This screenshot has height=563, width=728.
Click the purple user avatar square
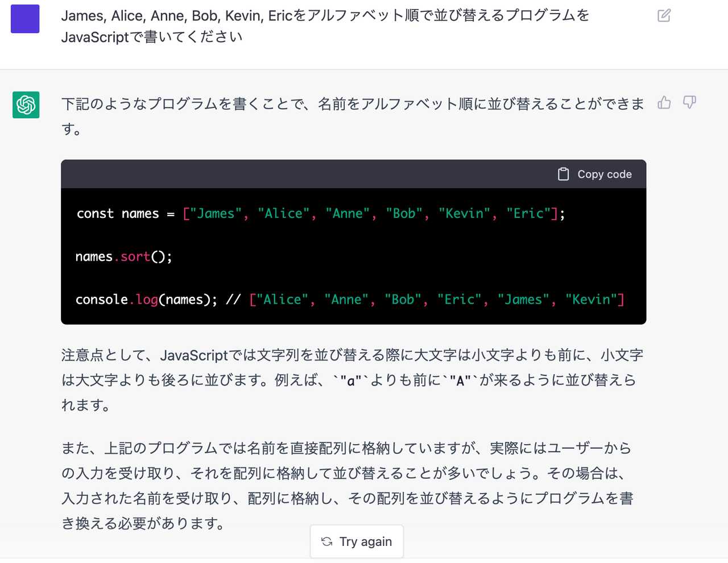[x=25, y=19]
